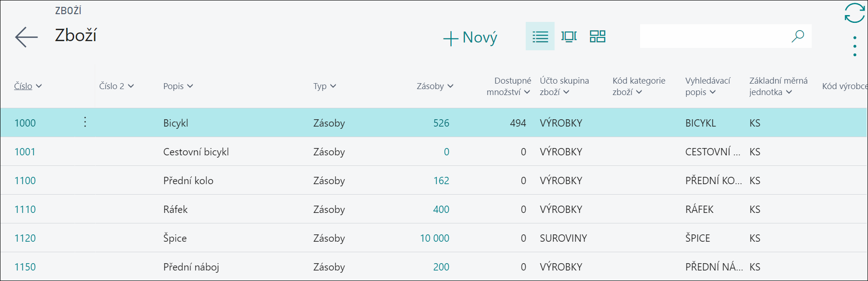Open item number 1001 link
Screen dimensions: 868x281
(x=25, y=152)
